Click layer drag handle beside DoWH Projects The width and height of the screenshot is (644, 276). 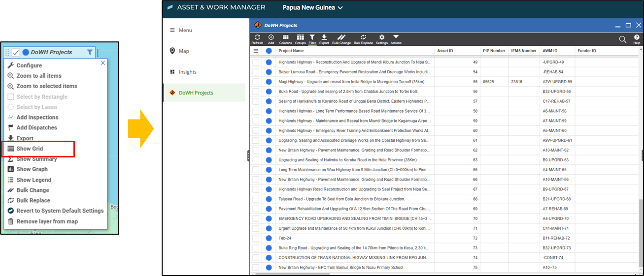click(7, 52)
